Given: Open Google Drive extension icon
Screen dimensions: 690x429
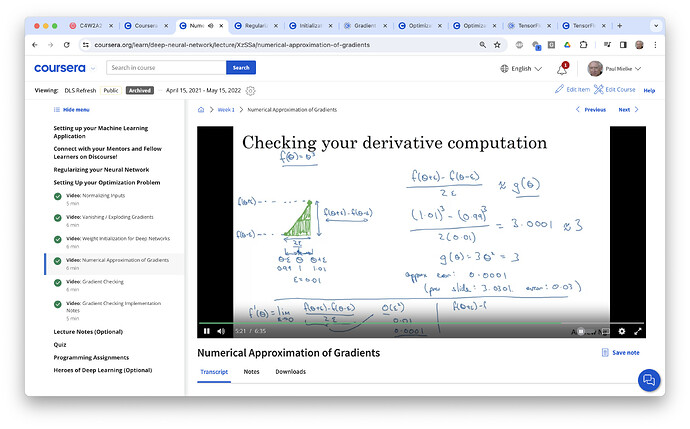Looking at the screenshot, I should point(568,45).
